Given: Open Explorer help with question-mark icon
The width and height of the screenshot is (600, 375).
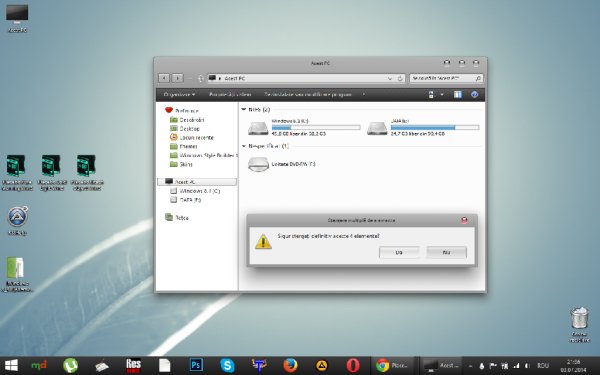Looking at the screenshot, I should [474, 95].
